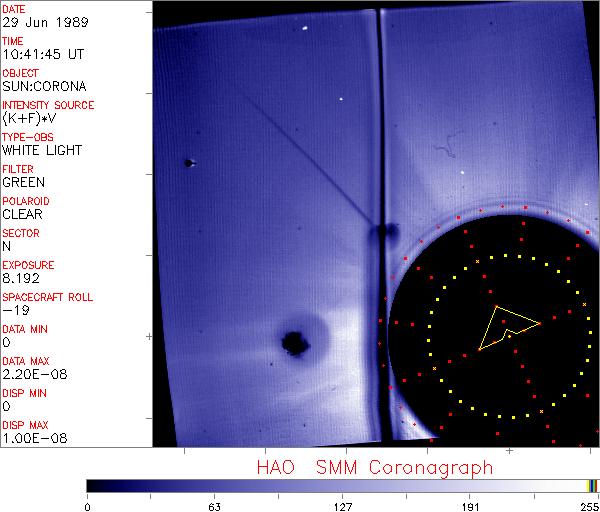This screenshot has width=600, height=512.
Task: Click the "DISP MIN" label
Action: [24, 393]
